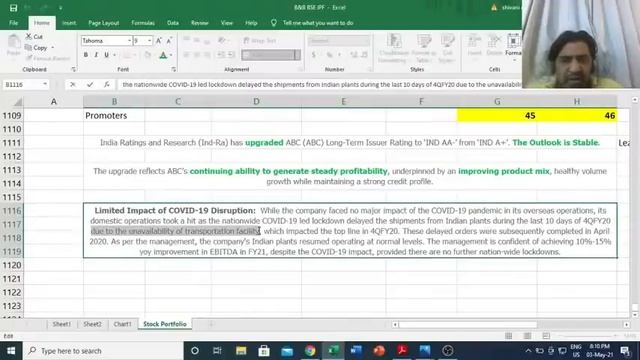Open Font settings dialog launcher

pyautogui.click(x=174, y=69)
